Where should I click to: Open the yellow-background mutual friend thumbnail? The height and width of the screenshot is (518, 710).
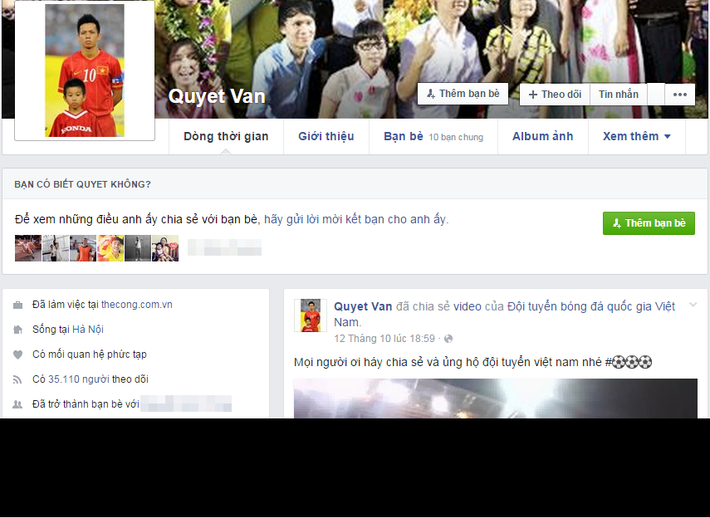110,248
